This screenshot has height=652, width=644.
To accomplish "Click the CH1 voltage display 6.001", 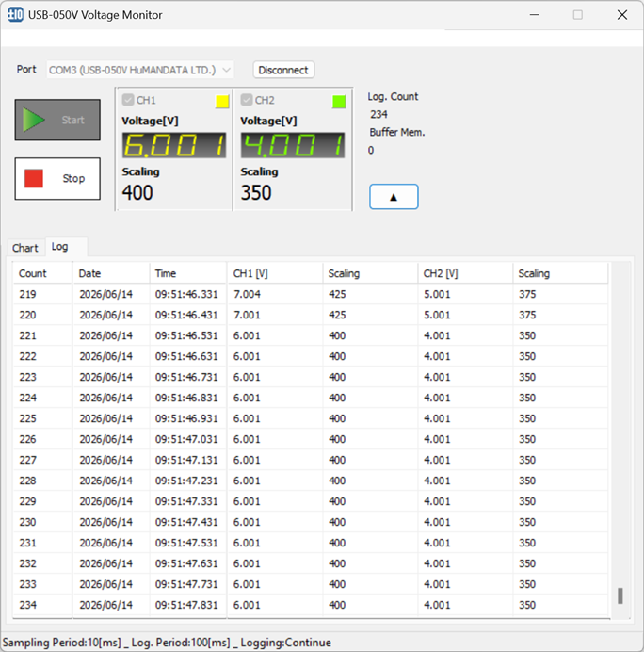I will pyautogui.click(x=174, y=145).
